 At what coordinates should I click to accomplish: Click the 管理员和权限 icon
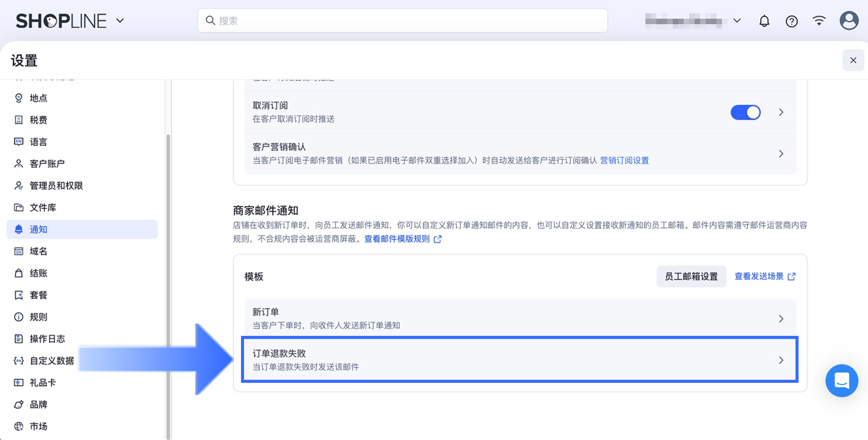[19, 185]
